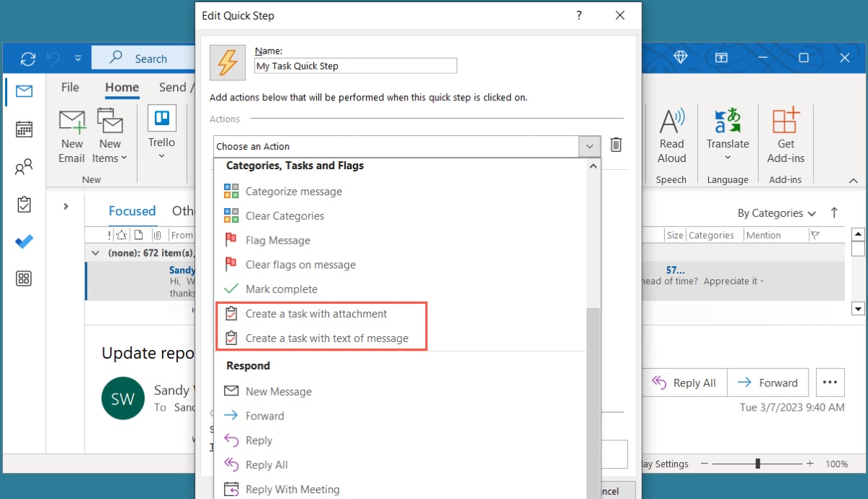
Task: Open the Home ribbon tab
Action: point(121,87)
